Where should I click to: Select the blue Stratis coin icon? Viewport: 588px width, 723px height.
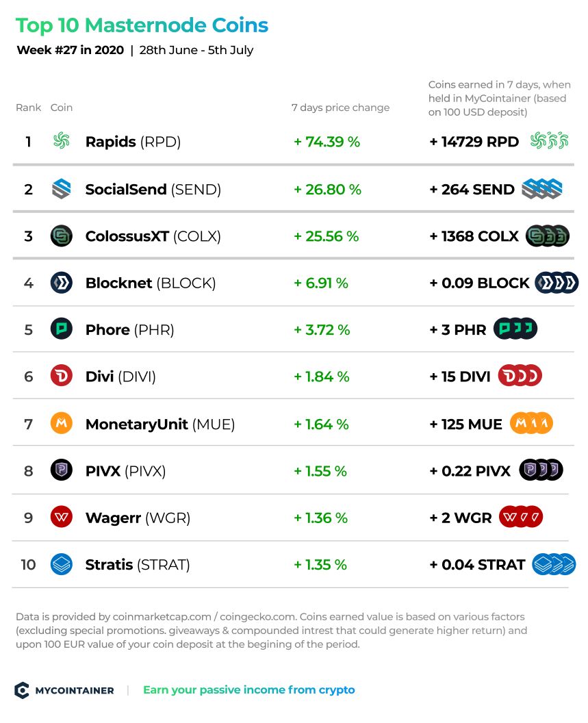(62, 564)
